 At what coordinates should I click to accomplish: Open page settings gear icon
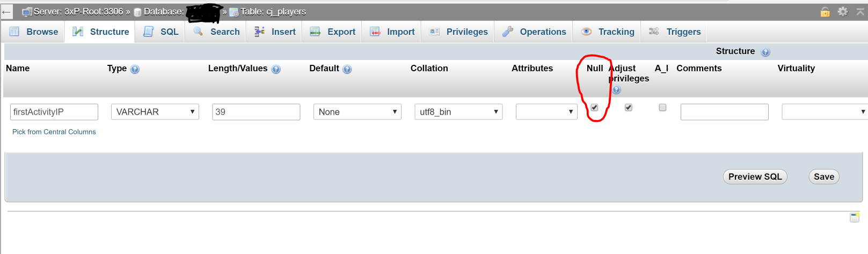click(843, 11)
